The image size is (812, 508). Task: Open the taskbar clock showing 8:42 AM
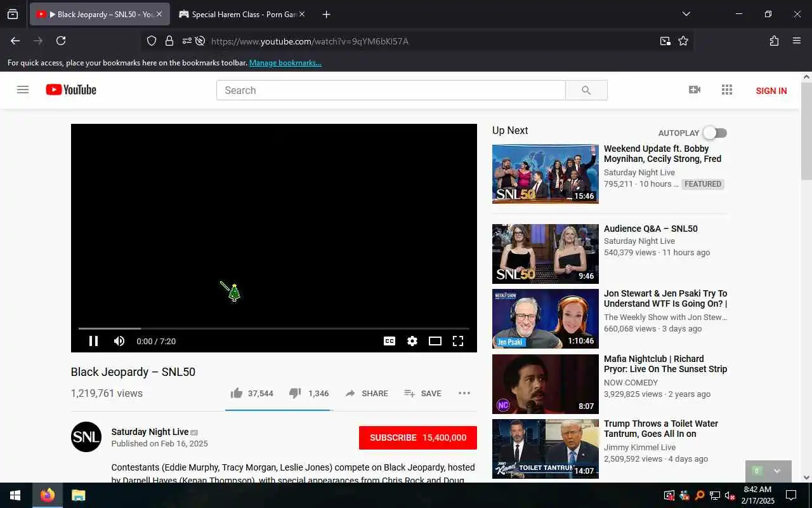pyautogui.click(x=758, y=495)
